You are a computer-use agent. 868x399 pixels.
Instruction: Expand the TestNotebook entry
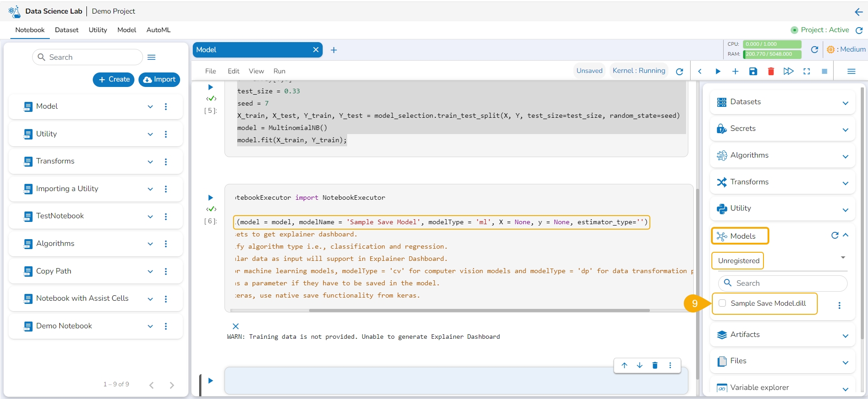(150, 216)
